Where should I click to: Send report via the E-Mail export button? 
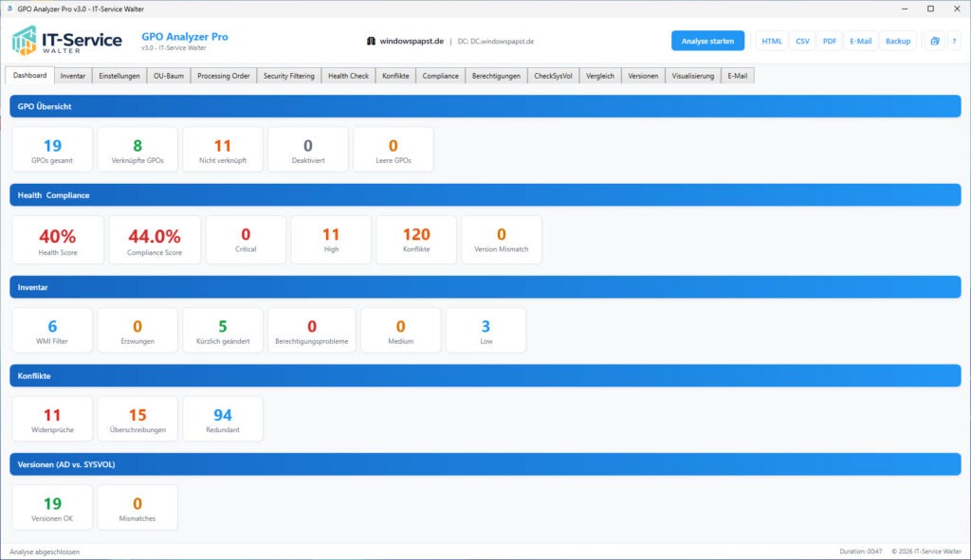859,41
